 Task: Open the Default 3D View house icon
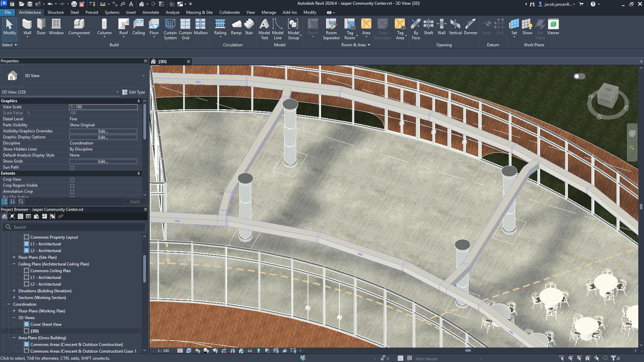coord(142,4)
